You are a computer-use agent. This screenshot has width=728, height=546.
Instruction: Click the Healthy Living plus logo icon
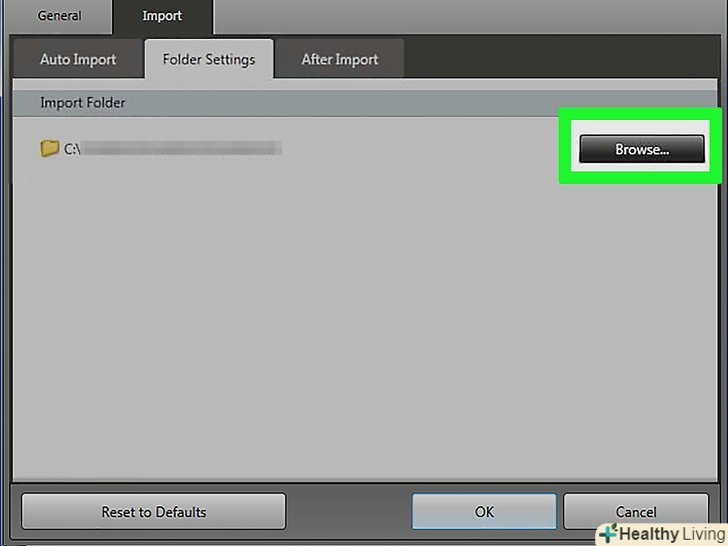click(x=608, y=533)
